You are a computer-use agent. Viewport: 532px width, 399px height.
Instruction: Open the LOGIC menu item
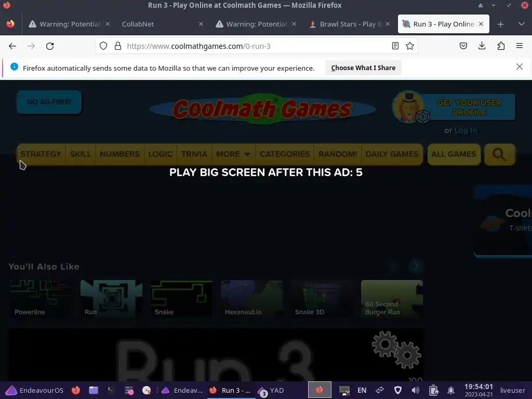click(x=160, y=154)
